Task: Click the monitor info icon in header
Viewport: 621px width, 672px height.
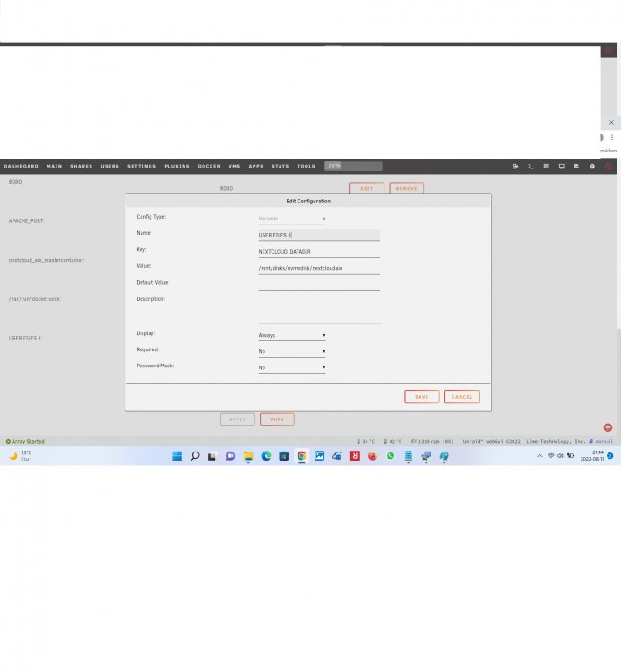Action: [x=562, y=167]
